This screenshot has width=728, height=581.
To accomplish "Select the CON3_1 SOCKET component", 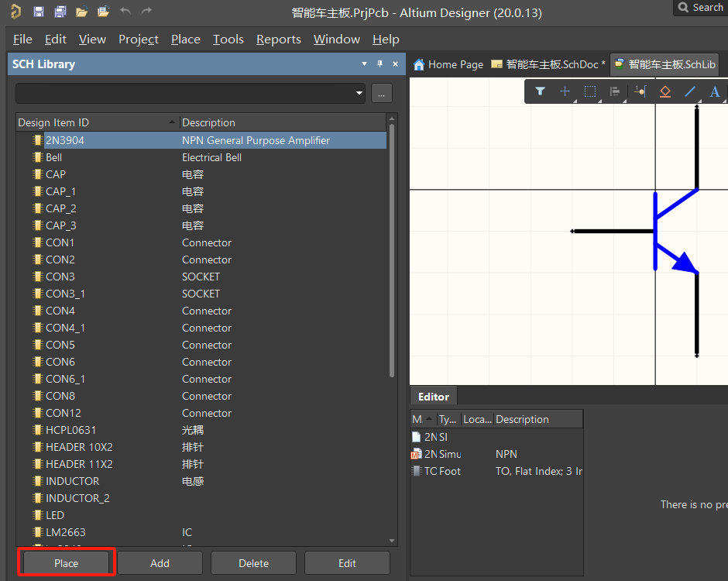I will click(201, 294).
